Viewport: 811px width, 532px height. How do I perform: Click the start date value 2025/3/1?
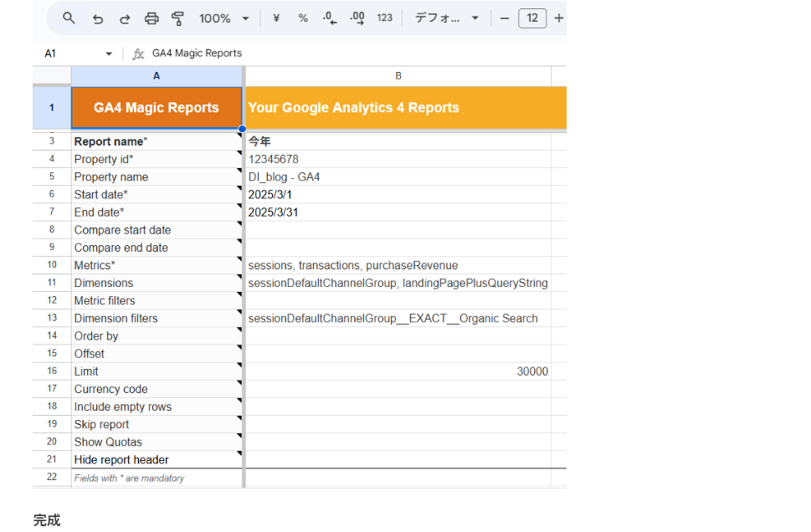(x=398, y=194)
